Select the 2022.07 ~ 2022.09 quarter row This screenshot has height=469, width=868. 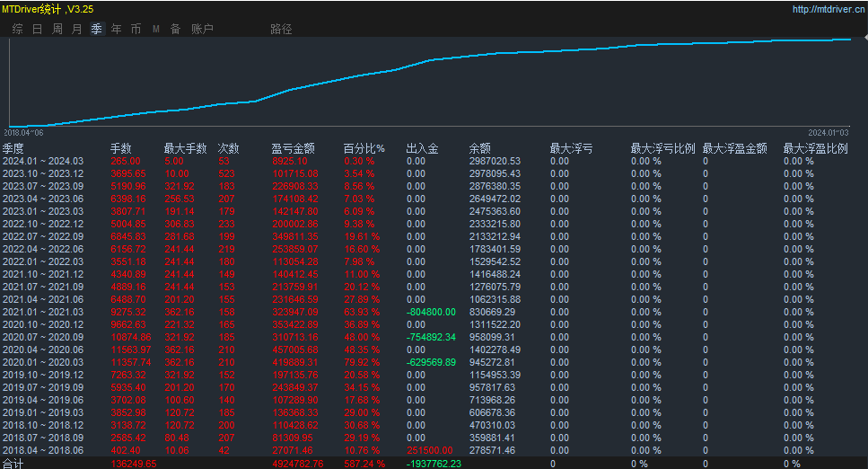434,236
